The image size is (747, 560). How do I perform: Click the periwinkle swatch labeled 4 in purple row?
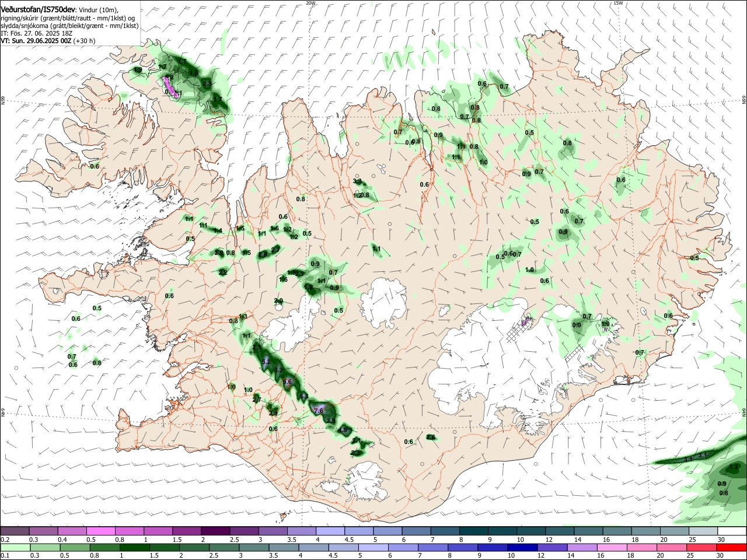[330, 531]
